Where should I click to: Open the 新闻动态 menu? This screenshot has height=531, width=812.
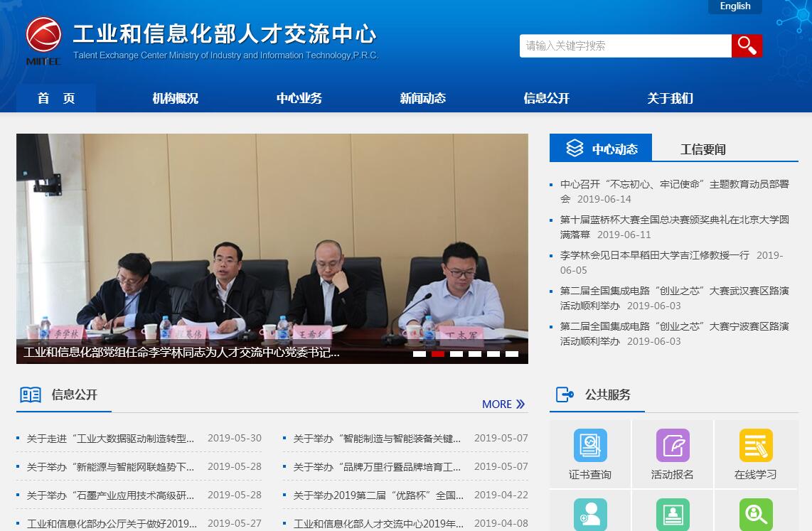[x=422, y=98]
